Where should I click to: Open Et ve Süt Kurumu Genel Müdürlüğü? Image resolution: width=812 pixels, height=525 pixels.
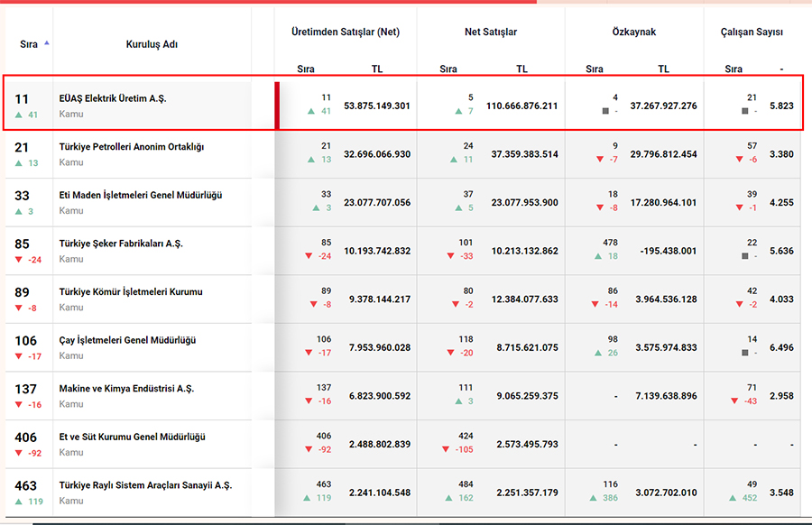pyautogui.click(x=132, y=437)
